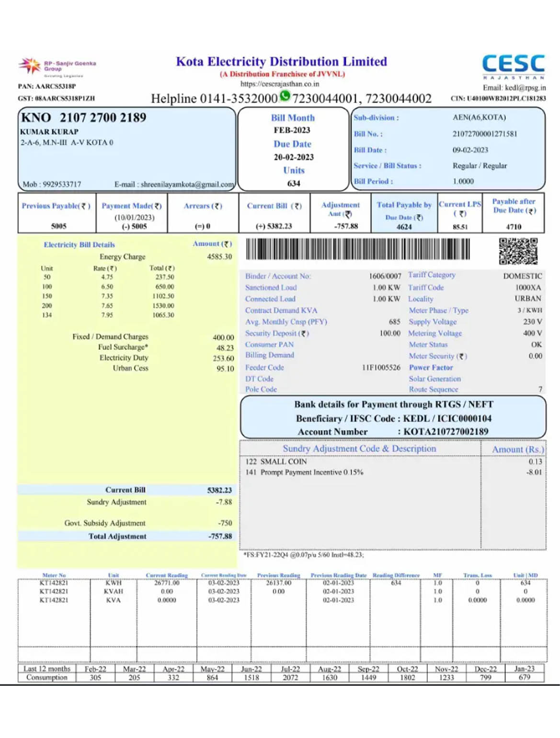Select the Due Date value 20-02-2023
This screenshot has width=560, height=738.
click(x=294, y=157)
